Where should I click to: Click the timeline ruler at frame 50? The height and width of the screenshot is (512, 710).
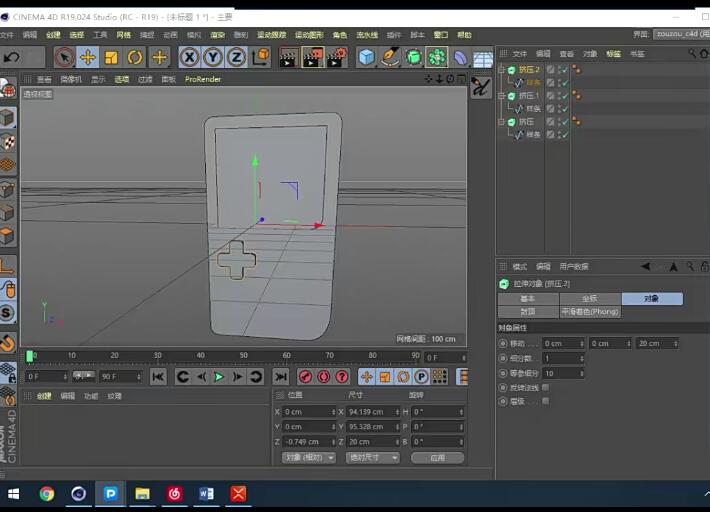(244, 356)
